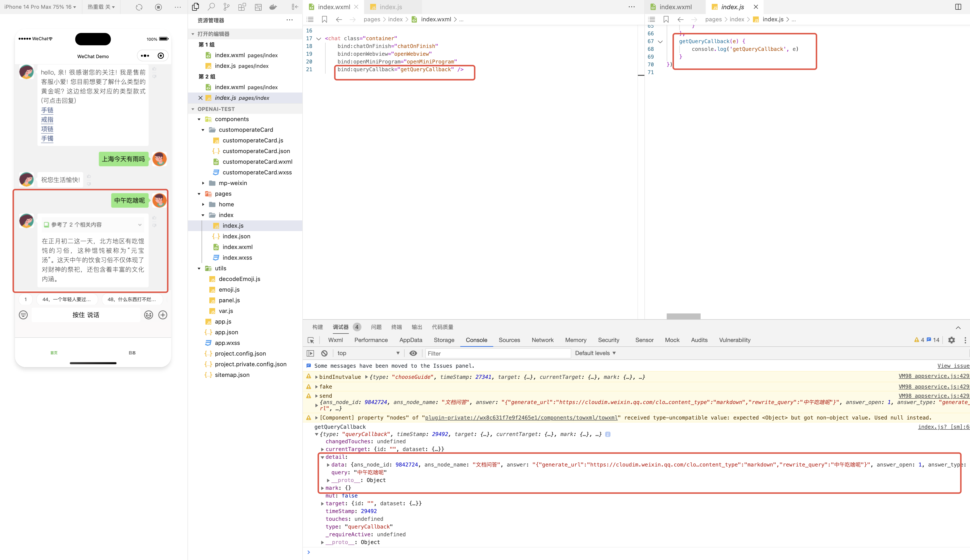Open the source control branch icon
Image resolution: width=970 pixels, height=560 pixels.
[227, 7]
